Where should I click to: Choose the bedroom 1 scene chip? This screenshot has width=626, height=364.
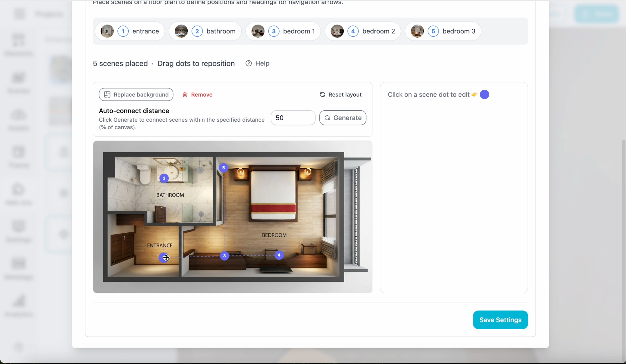283,31
